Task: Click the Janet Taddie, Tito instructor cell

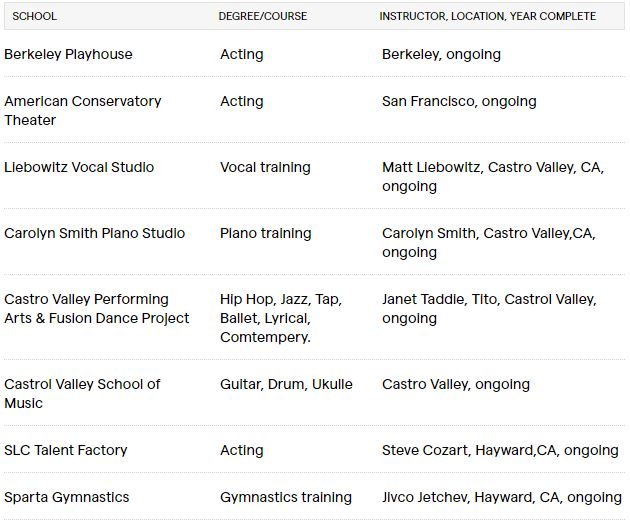Action: coord(489,309)
